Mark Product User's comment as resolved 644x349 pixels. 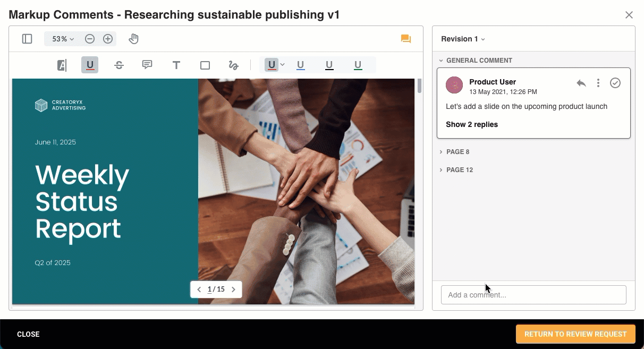tap(615, 83)
